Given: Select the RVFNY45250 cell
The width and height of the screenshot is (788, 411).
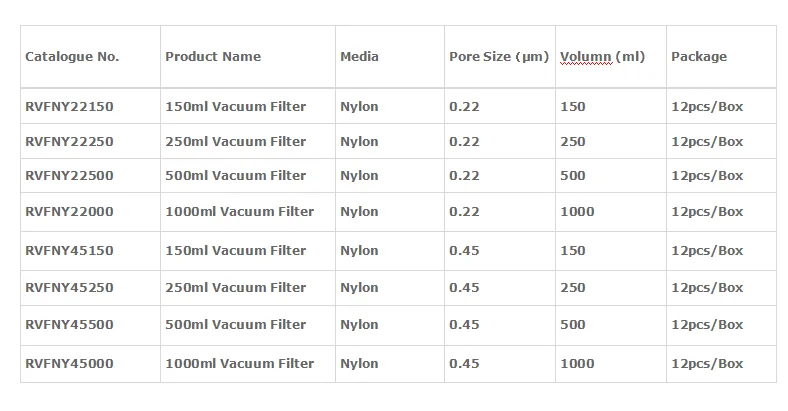Looking at the screenshot, I should point(69,288).
